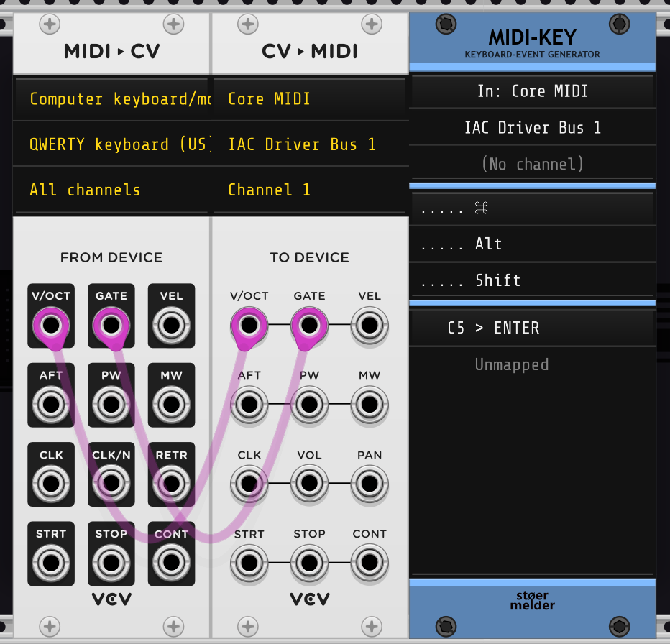This screenshot has height=644, width=670.
Task: Click the VEL output jack on MIDI-CV
Action: (x=171, y=326)
